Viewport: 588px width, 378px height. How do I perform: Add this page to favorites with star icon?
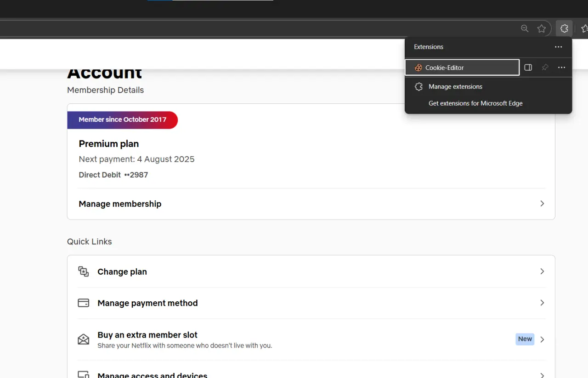coord(542,28)
